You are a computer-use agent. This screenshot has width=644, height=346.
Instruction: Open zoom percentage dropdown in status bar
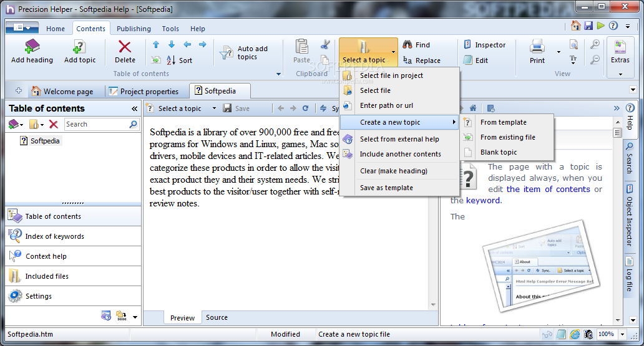coord(622,335)
